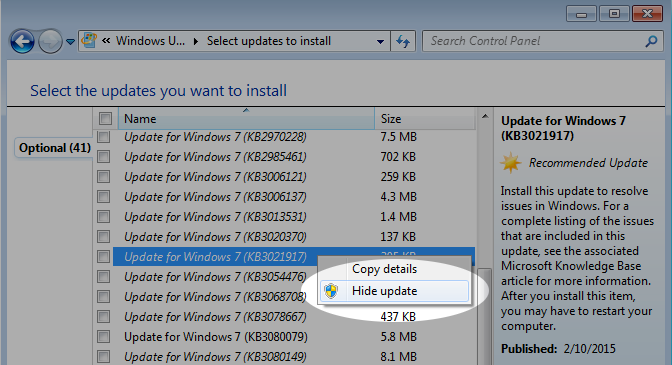Check the KB2985461 update checkbox
Image resolution: width=672 pixels, height=365 pixels.
[x=103, y=157]
